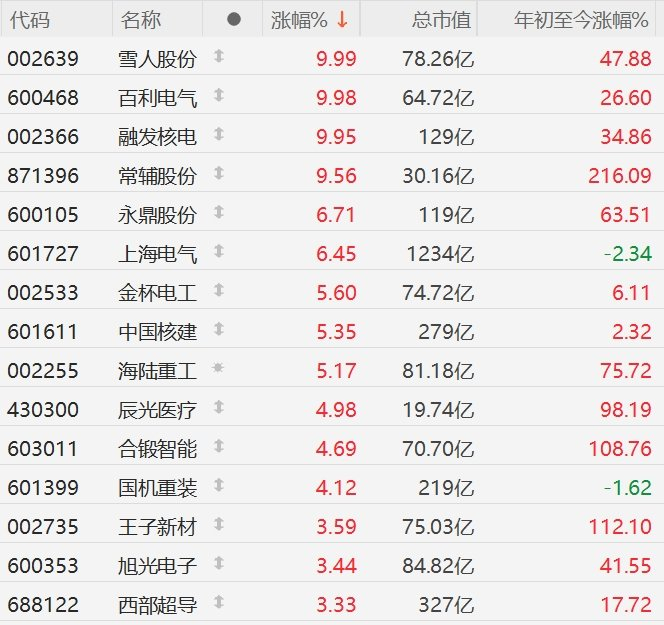
Task: Select stock code 601727
Action: tap(43, 254)
